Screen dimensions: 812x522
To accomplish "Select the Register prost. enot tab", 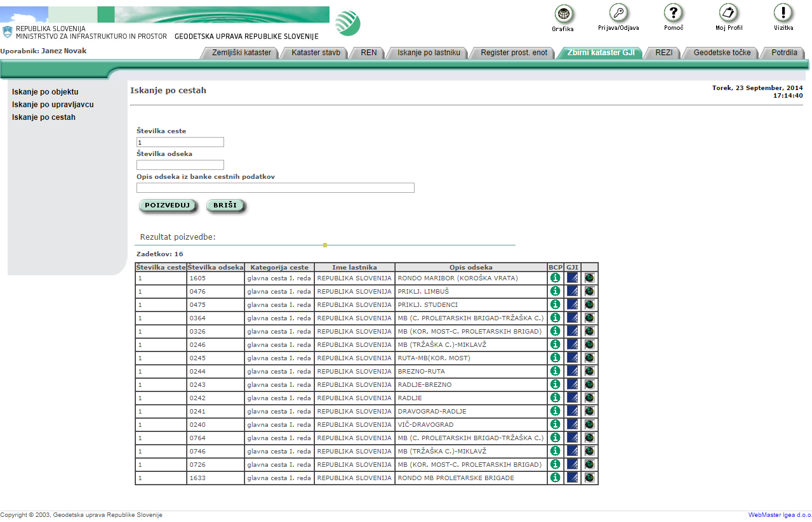I will pyautogui.click(x=514, y=53).
